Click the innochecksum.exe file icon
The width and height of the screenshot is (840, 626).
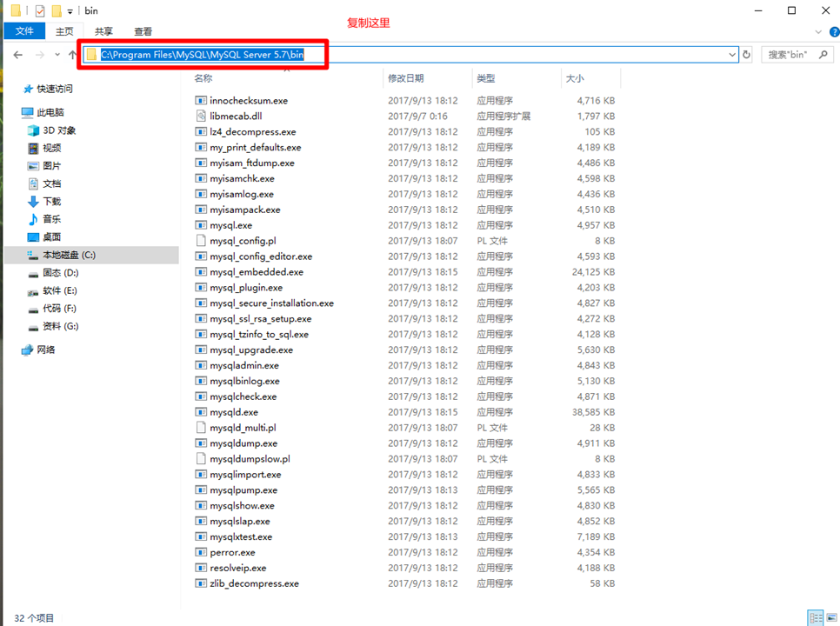click(201, 101)
